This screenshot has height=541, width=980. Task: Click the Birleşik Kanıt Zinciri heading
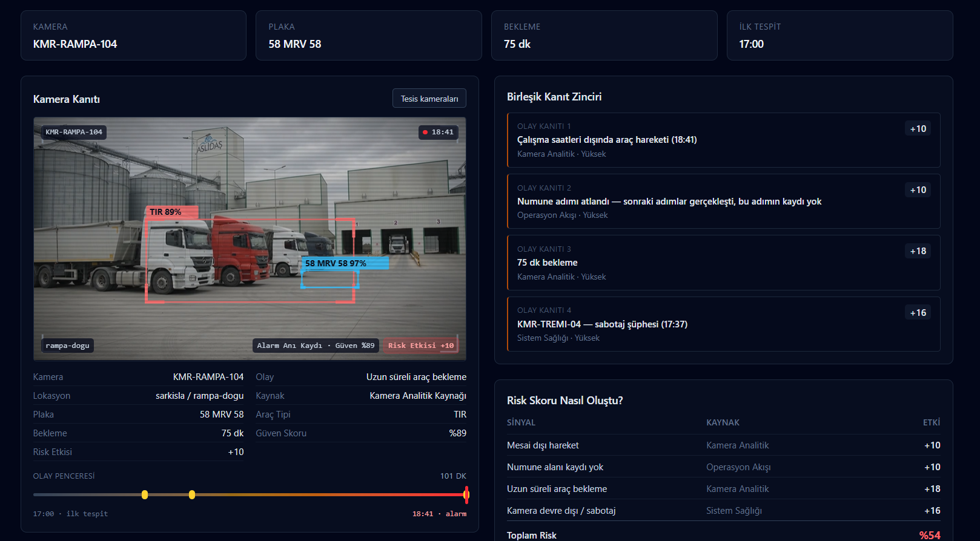[x=554, y=97]
